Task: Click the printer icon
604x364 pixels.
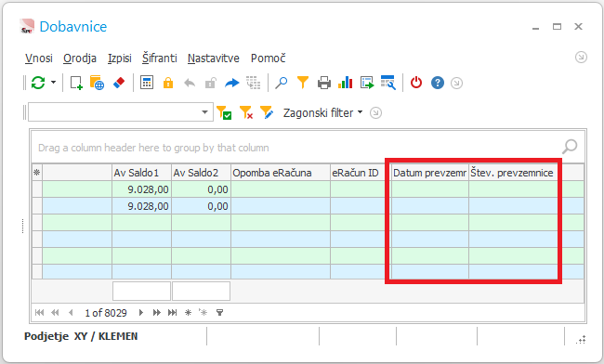Action: pos(324,83)
